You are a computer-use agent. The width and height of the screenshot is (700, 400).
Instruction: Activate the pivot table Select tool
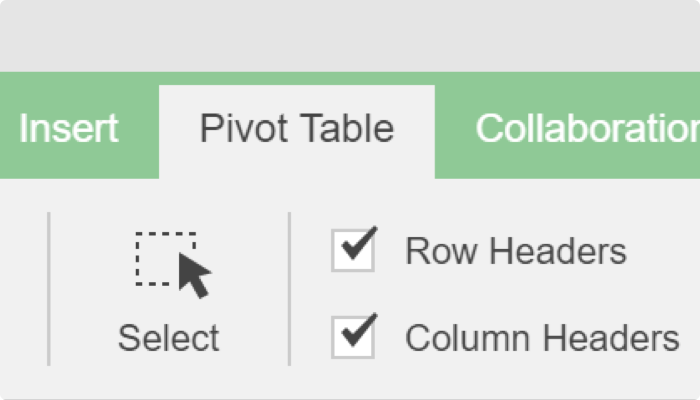coord(169,290)
